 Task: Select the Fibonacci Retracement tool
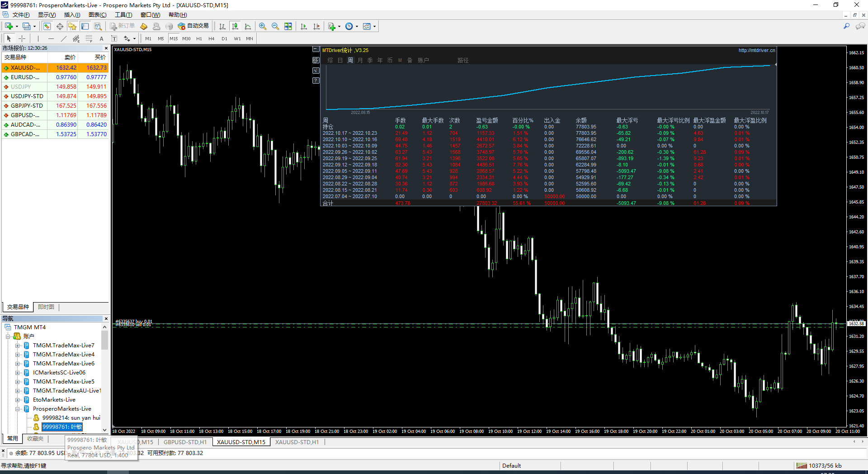[x=89, y=38]
